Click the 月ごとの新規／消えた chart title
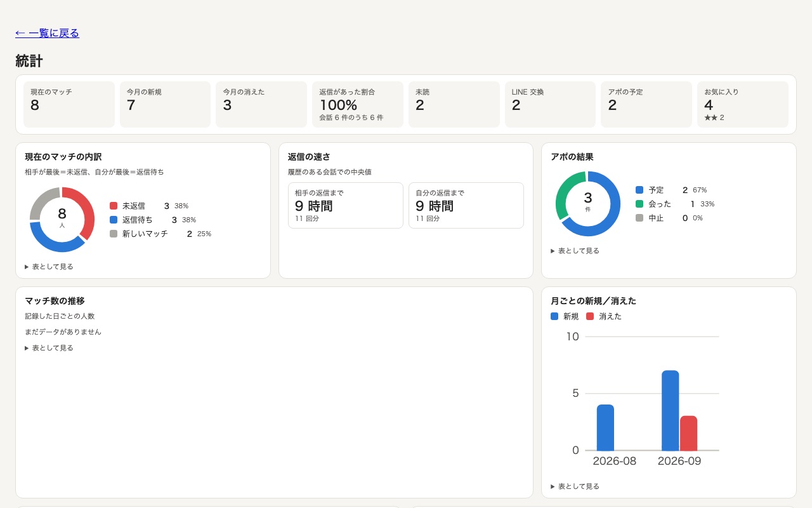The image size is (812, 508). [594, 301]
